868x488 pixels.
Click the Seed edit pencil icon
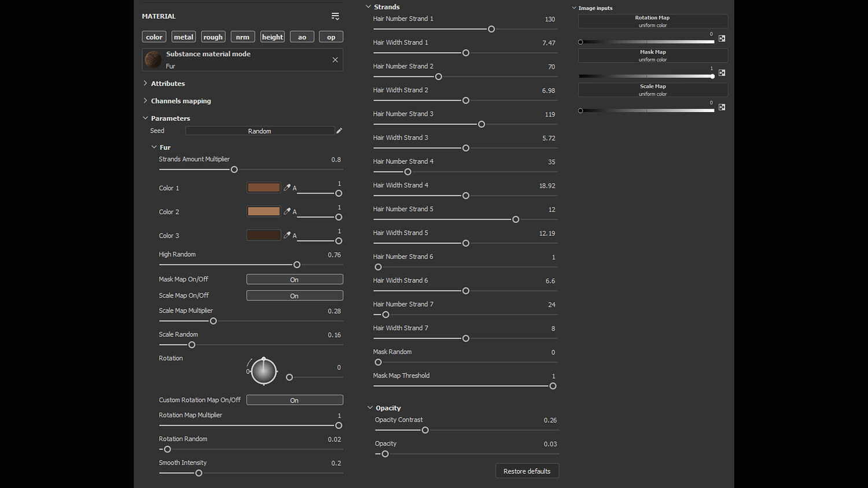tap(339, 131)
